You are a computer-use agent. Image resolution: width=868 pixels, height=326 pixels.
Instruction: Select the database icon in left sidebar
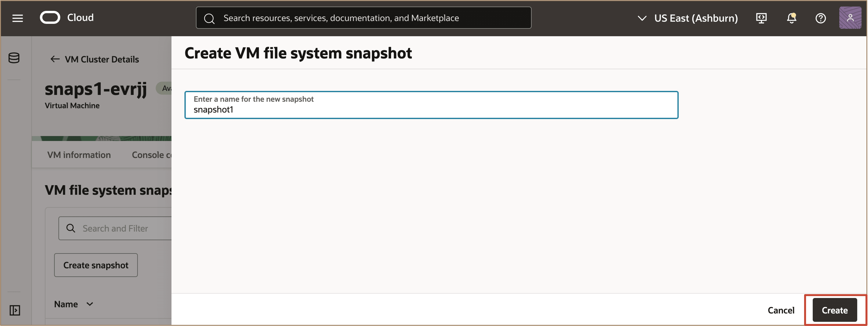(x=14, y=58)
